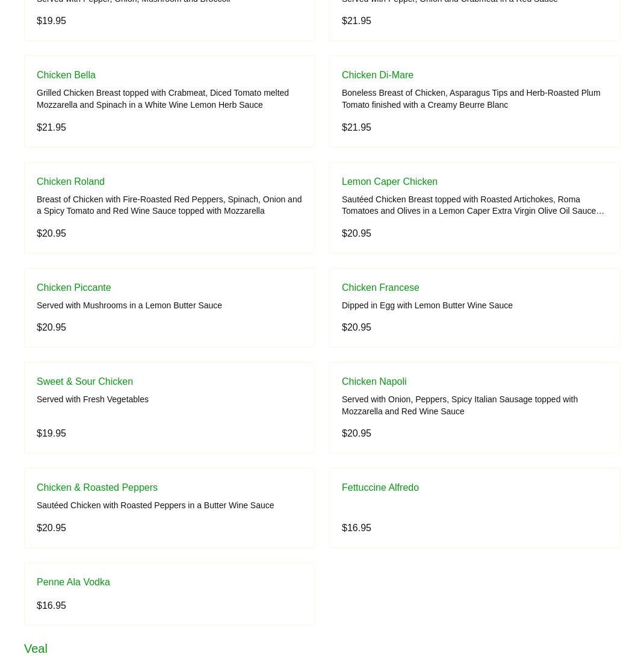
Task: Open Lemon Caper Chicken item
Action: coord(389,181)
